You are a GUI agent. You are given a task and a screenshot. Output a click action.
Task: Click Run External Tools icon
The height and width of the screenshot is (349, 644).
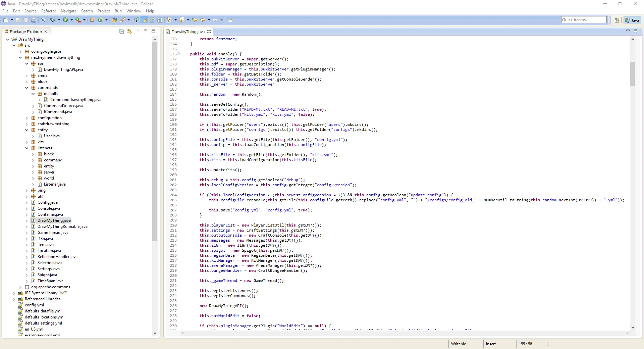78,20
